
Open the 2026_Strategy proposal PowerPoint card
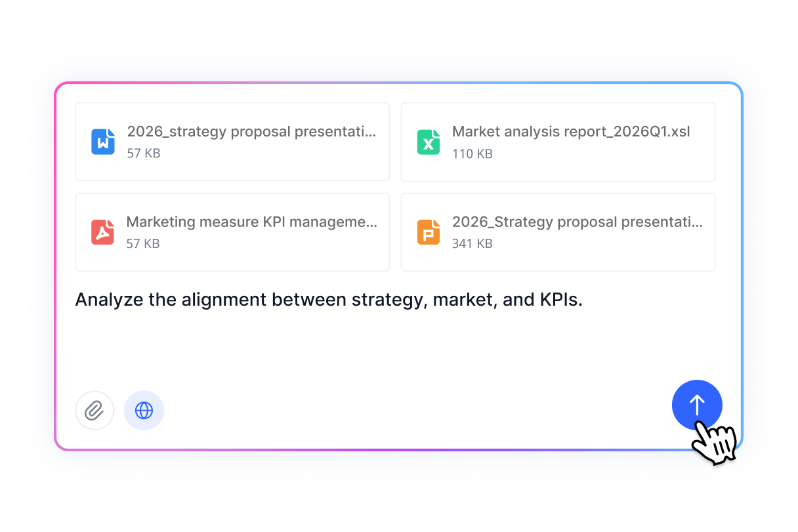pos(557,232)
